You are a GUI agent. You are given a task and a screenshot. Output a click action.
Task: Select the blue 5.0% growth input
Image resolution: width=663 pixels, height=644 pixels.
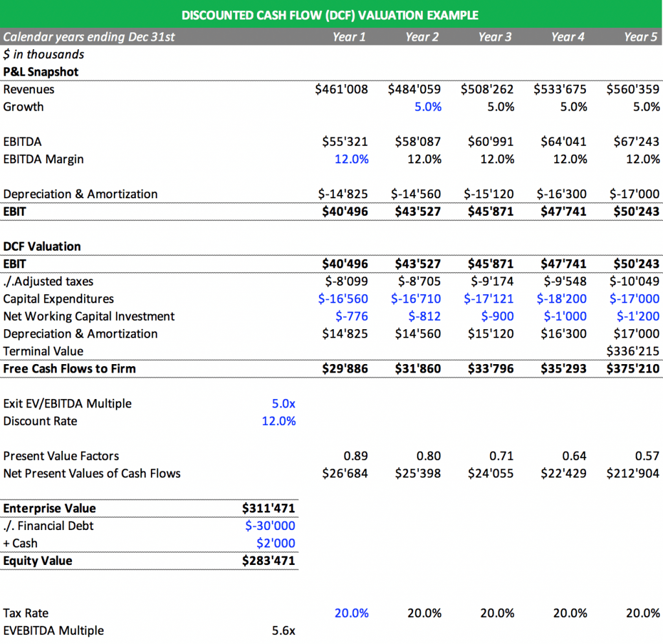coord(428,107)
